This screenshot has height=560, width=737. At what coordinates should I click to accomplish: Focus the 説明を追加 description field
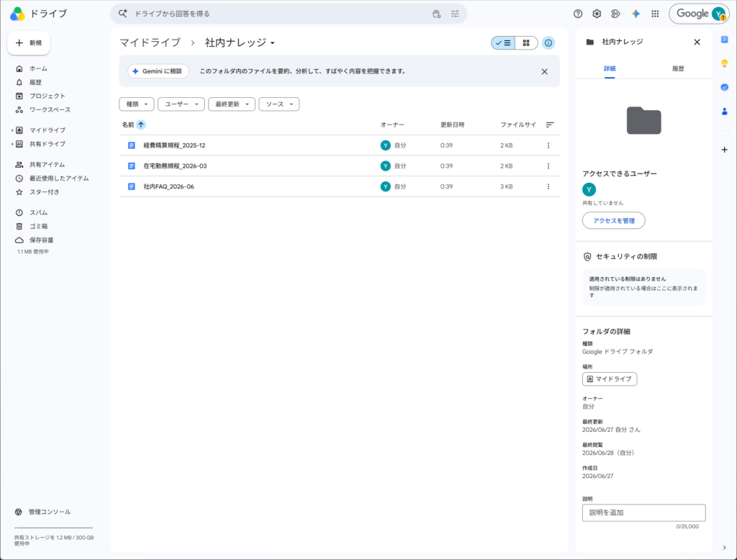[643, 512]
